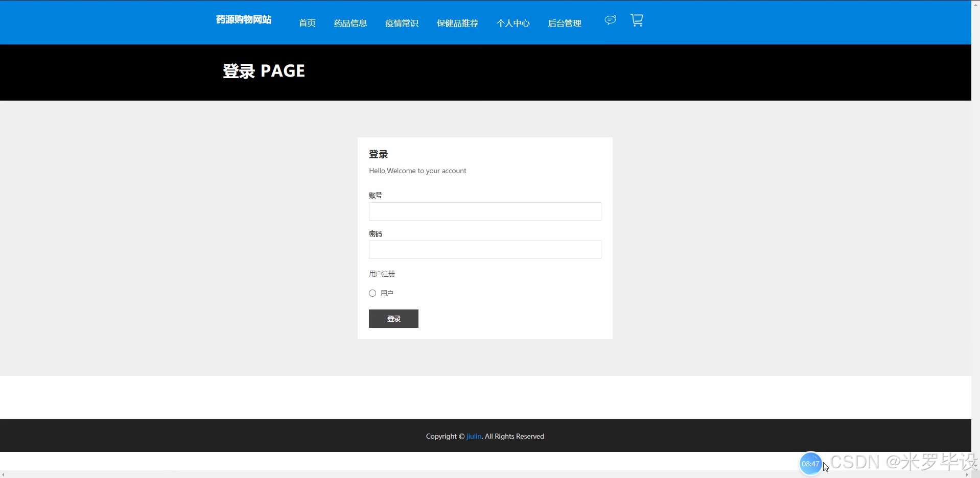Open 疫情常识 menu item
Image resolution: width=980 pixels, height=478 pixels.
pos(402,23)
